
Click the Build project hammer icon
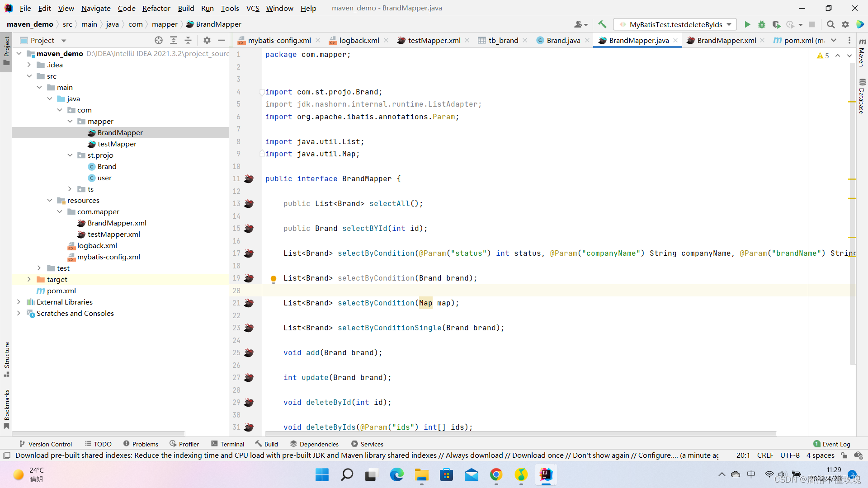point(602,24)
